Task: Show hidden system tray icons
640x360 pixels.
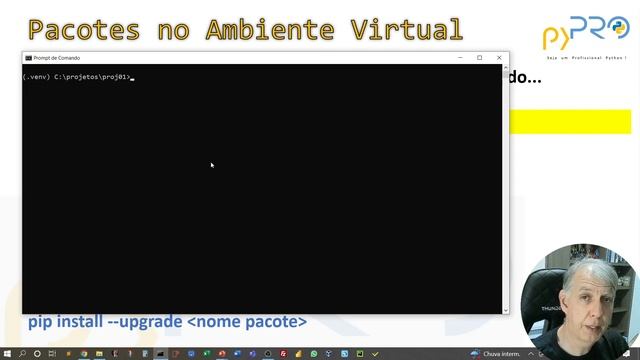Action: click(x=530, y=354)
